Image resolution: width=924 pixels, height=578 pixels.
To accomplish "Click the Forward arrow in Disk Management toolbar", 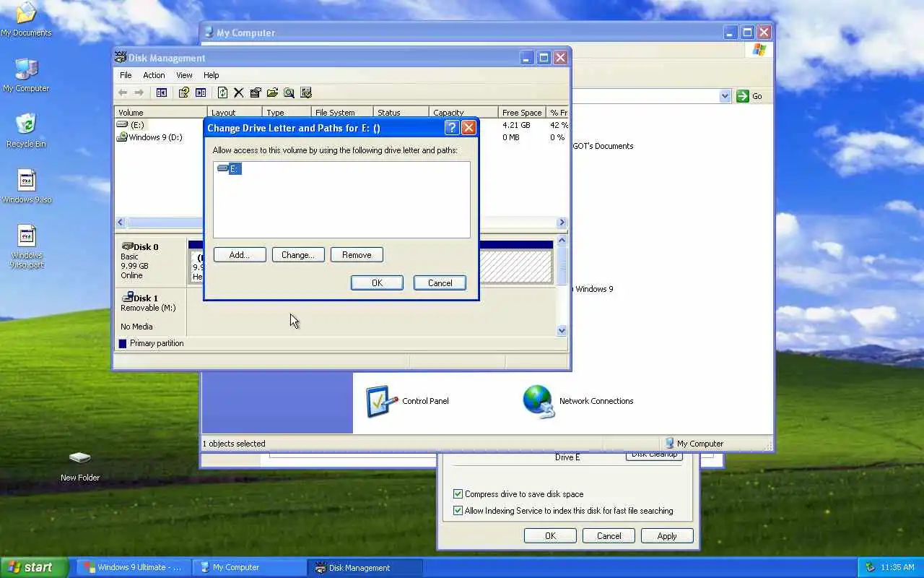I will coord(139,92).
